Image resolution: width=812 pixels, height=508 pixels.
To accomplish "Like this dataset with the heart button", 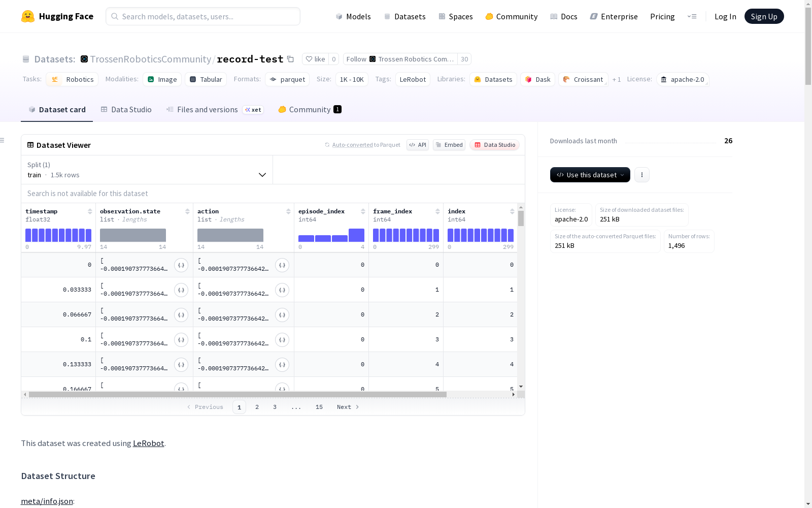I will point(315,59).
